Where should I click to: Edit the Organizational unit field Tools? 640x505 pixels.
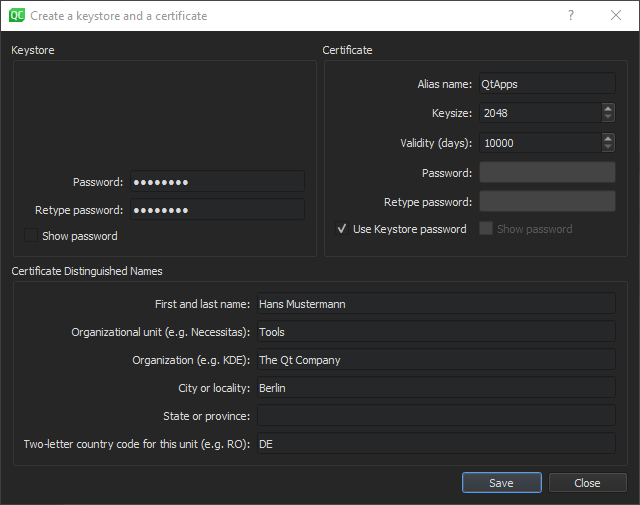point(435,332)
